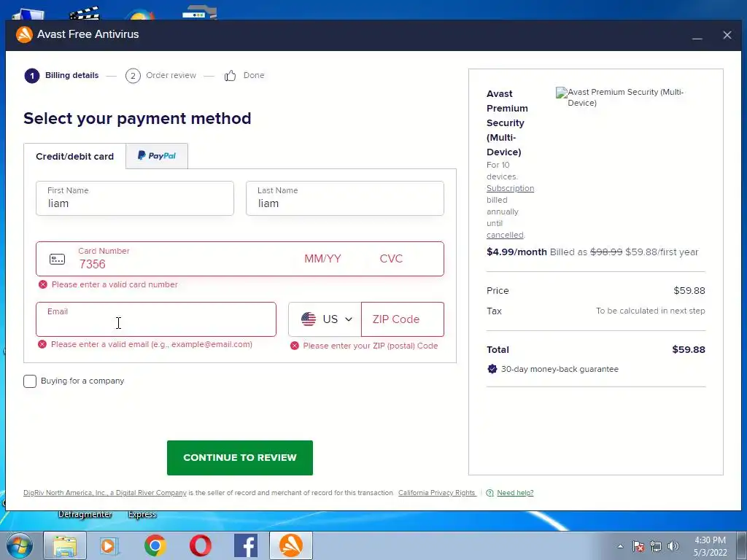747x560 pixels.
Task: Click Need help? link
Action: (515, 493)
